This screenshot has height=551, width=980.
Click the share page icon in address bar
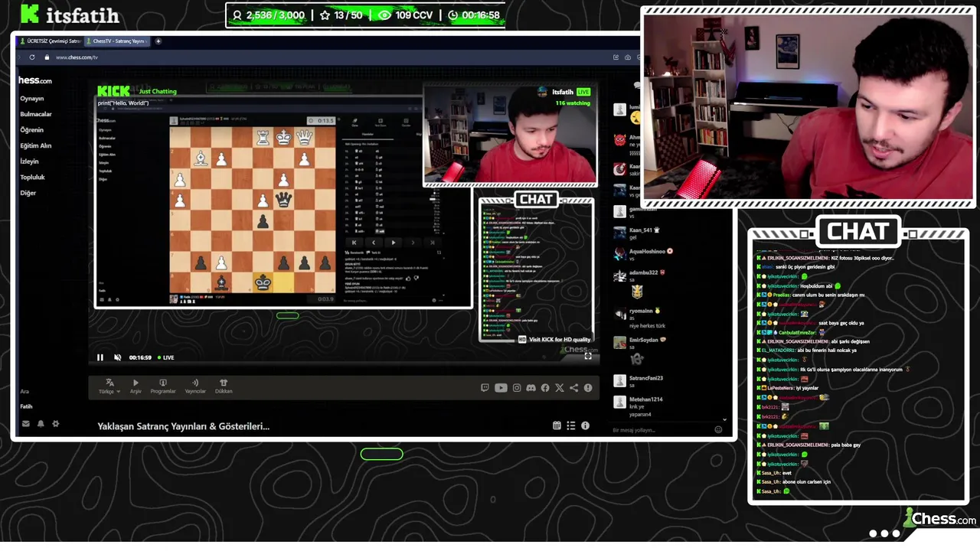pyautogui.click(x=616, y=57)
